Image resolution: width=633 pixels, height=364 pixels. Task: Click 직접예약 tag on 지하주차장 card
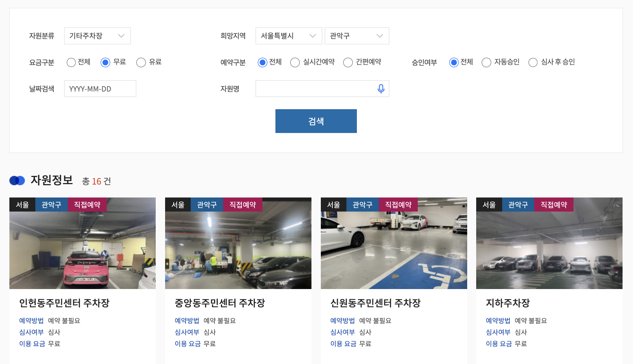(x=554, y=205)
